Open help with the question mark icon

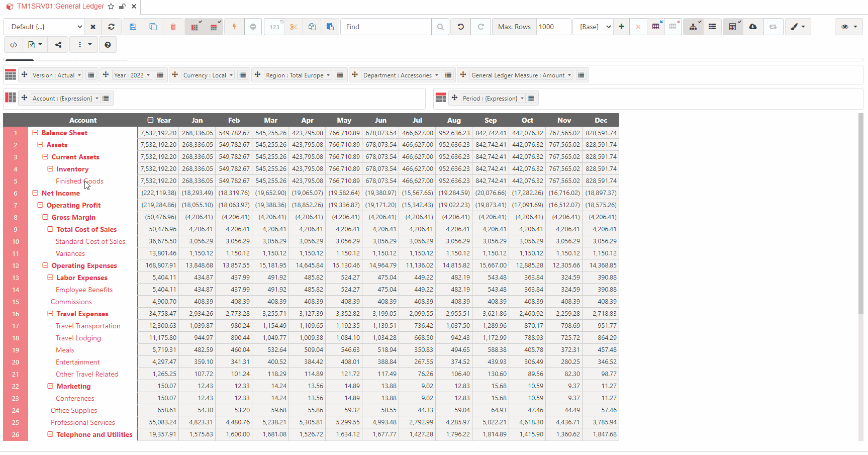[x=108, y=44]
